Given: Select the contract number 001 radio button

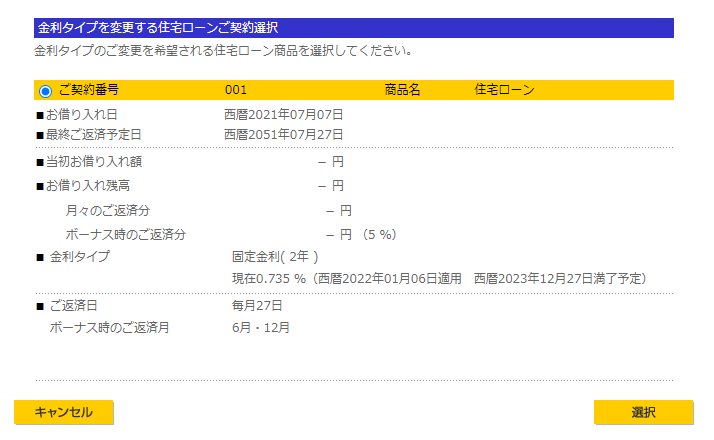Looking at the screenshot, I should (45, 91).
